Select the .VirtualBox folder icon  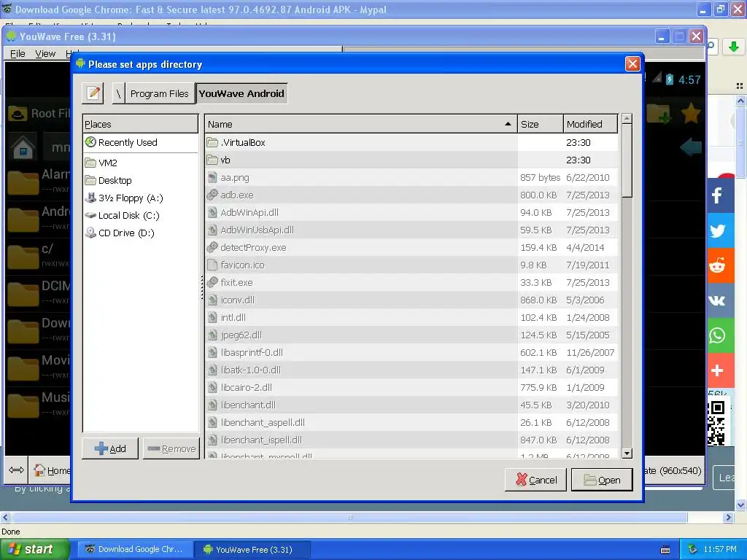(x=212, y=142)
